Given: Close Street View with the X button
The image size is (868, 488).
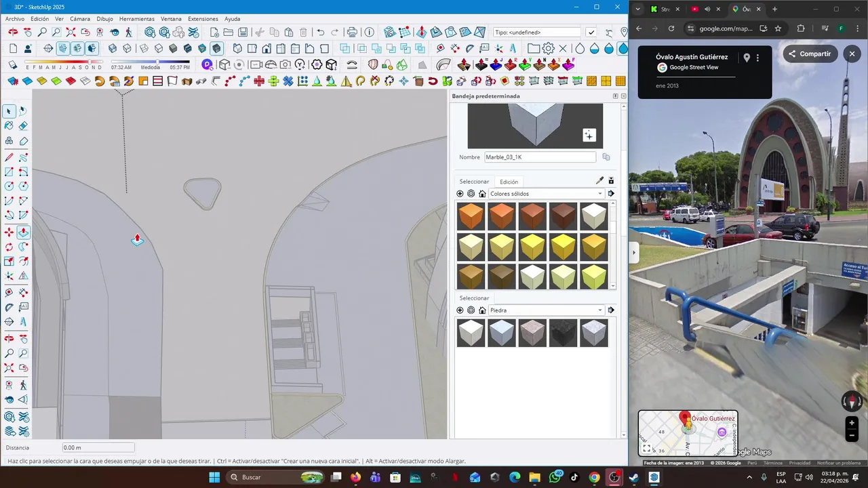Looking at the screenshot, I should (x=852, y=54).
